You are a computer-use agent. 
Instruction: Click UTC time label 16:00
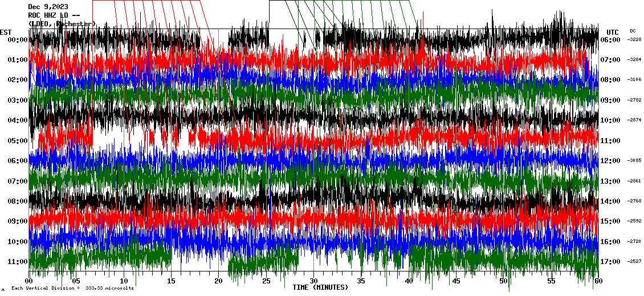[610, 241]
